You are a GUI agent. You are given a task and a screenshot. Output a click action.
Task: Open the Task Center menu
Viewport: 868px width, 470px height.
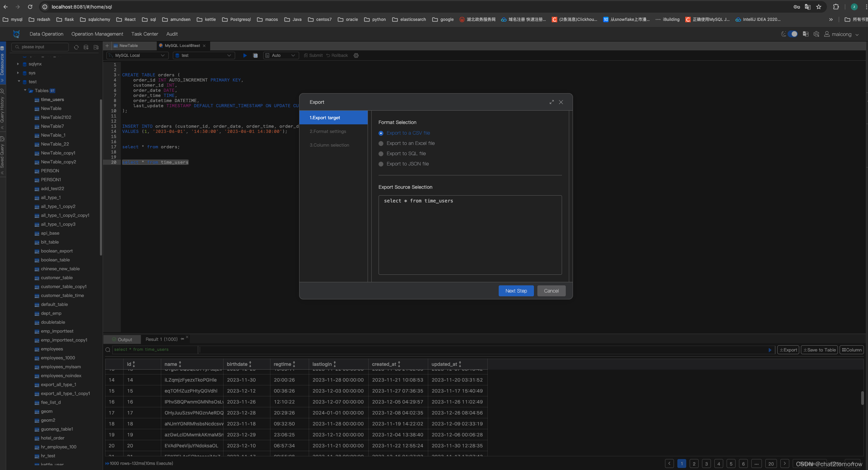(144, 34)
